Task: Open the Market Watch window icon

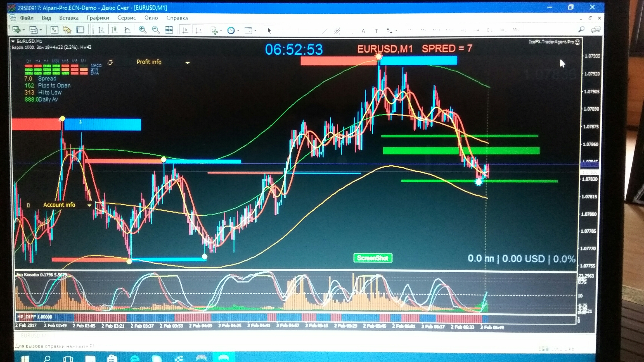Action: (54, 30)
